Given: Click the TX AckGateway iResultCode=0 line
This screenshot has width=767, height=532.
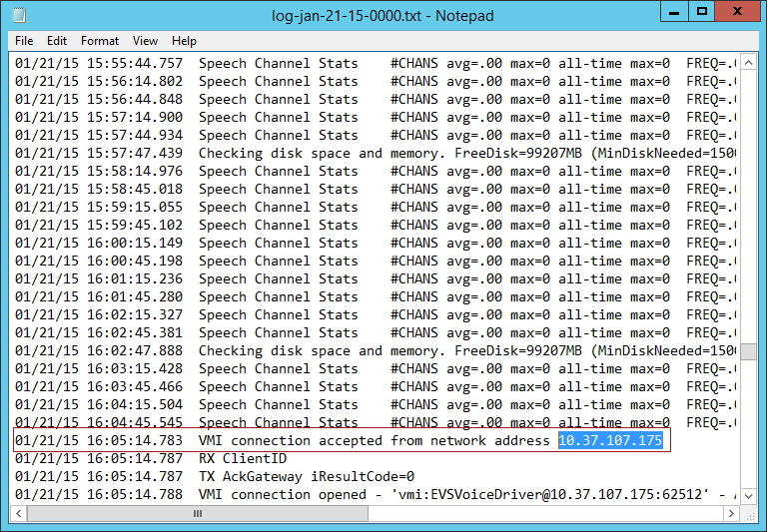Looking at the screenshot, I should pyautogui.click(x=306, y=476).
